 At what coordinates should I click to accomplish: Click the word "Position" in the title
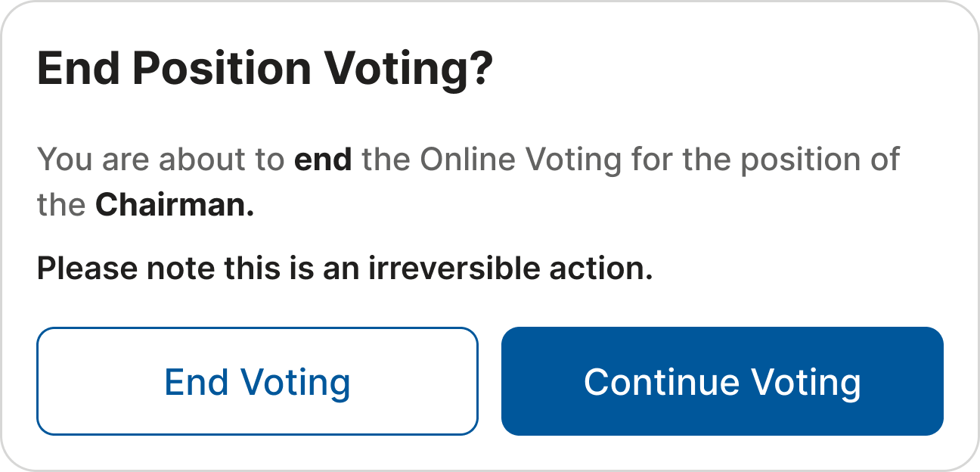coord(222,70)
